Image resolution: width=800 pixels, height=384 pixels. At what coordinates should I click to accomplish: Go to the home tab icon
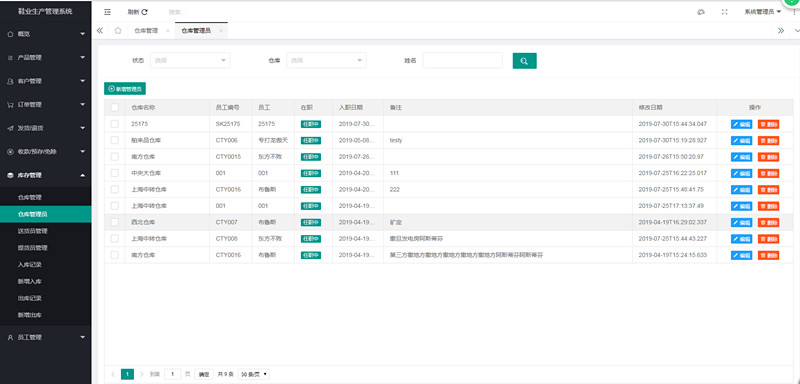coord(118,31)
